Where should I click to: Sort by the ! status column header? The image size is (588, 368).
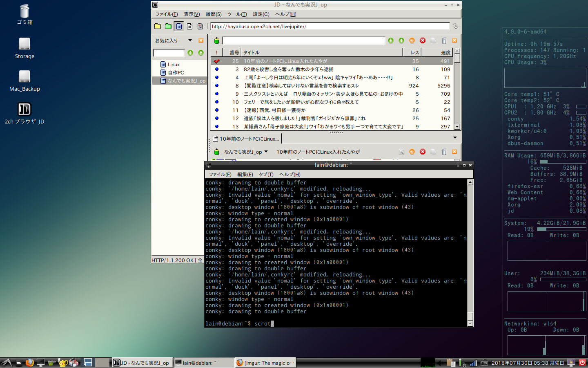pyautogui.click(x=217, y=52)
